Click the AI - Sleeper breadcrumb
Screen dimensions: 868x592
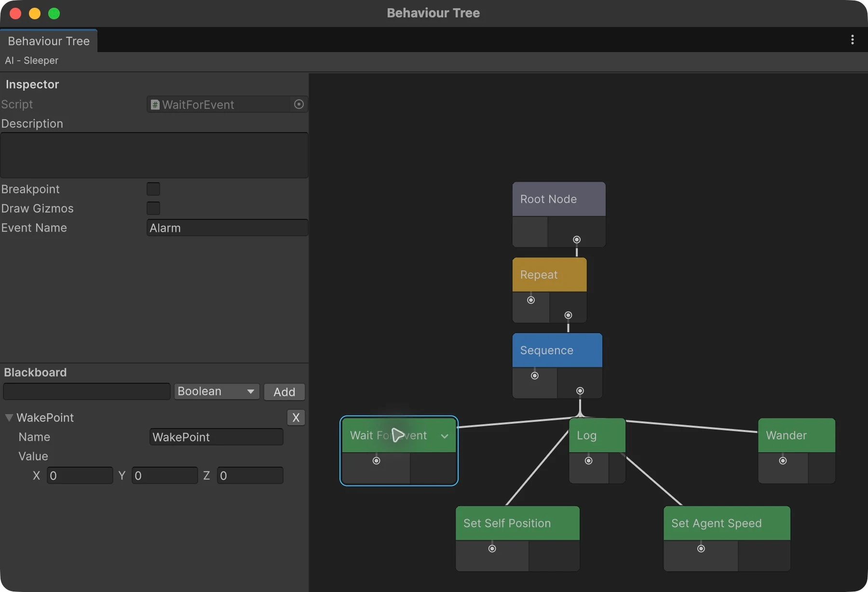[32, 60]
